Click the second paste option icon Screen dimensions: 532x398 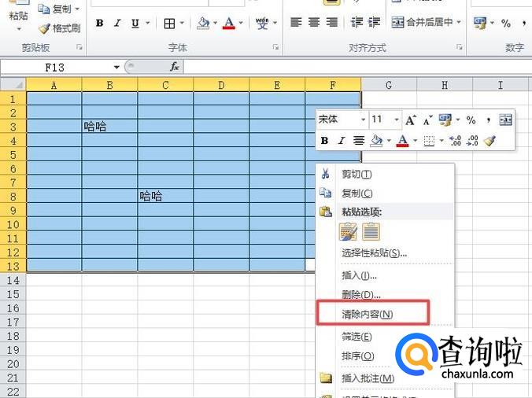point(371,232)
